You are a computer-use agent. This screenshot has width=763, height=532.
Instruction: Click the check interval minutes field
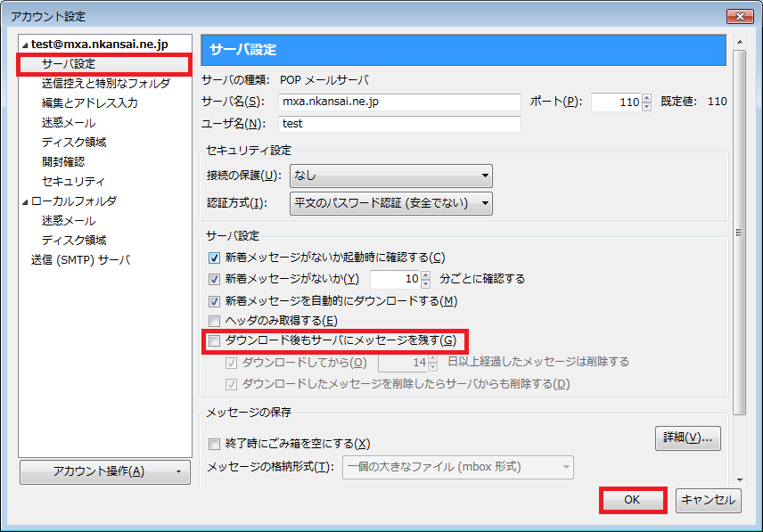point(396,279)
